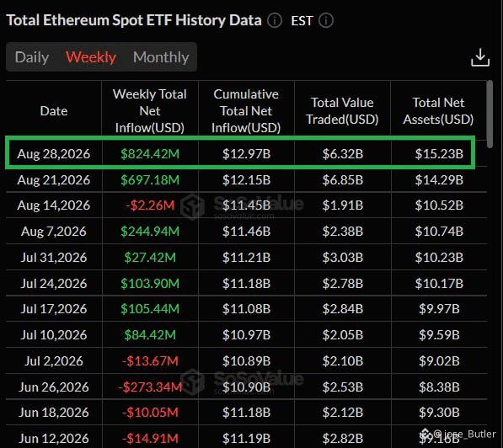Screen dimensions: 503x448
Task: Click the $824.42M inflow value
Action: [150, 154]
